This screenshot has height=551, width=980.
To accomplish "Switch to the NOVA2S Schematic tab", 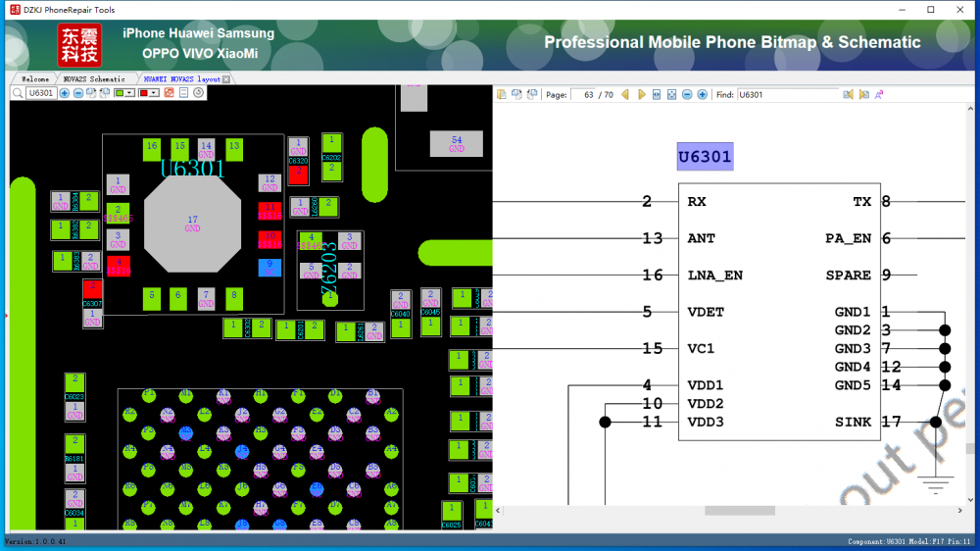I will [x=94, y=78].
